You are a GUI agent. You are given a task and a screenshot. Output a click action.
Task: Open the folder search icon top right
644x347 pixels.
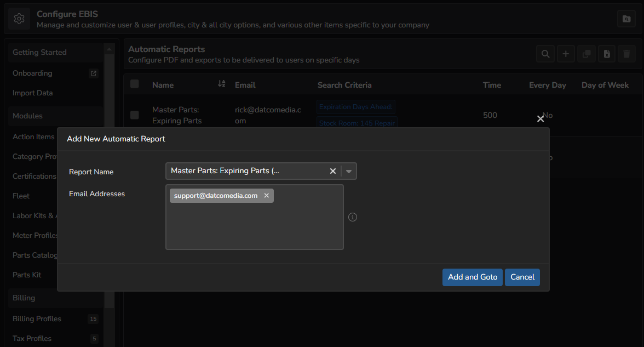click(x=626, y=19)
